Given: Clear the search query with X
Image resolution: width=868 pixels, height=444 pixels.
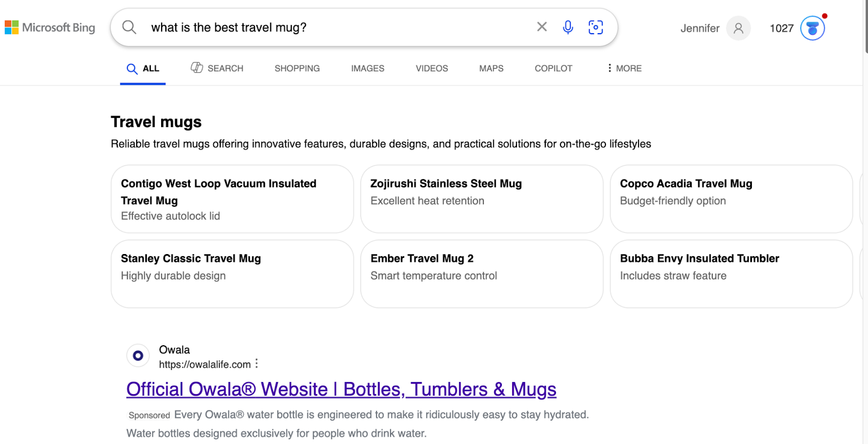Looking at the screenshot, I should pos(541,27).
